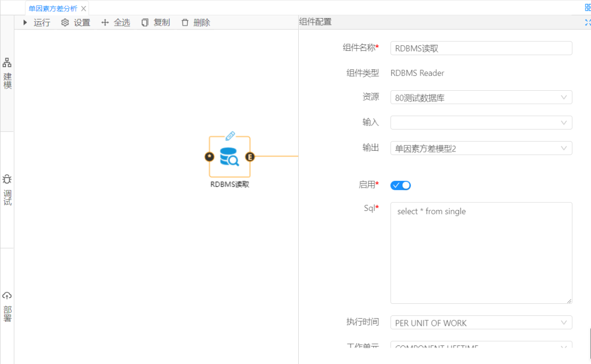Open the 执行时间 PER UNIT OF WORK dropdown

481,322
